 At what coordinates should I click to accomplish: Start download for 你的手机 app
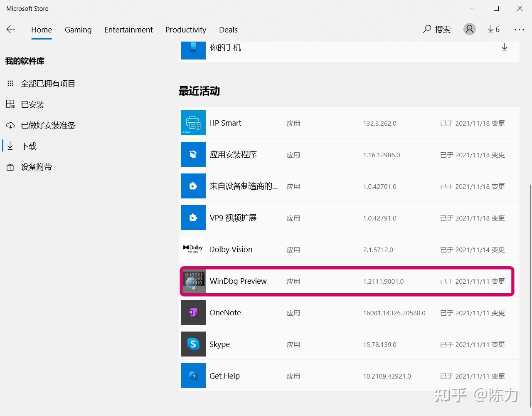click(x=505, y=47)
